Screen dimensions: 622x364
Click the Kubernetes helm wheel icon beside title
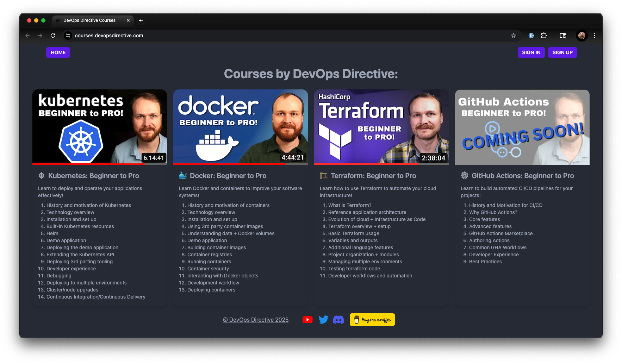[x=42, y=176]
